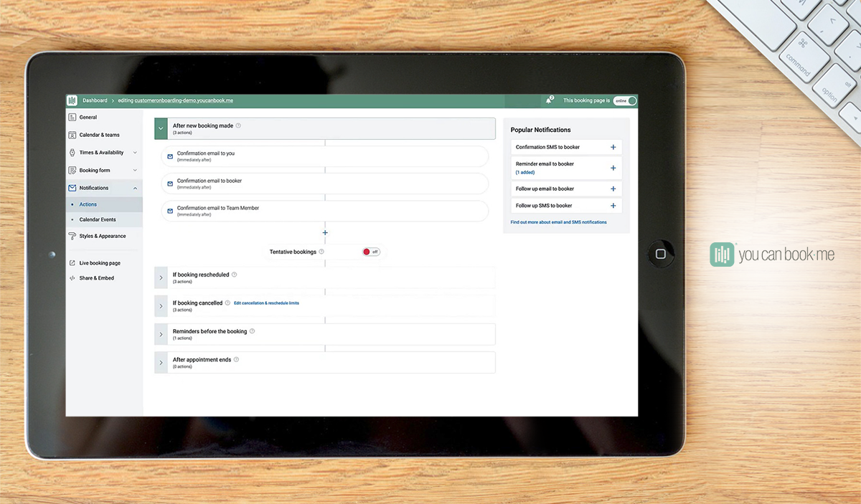
Task: Collapse After new booking made section
Action: (161, 128)
